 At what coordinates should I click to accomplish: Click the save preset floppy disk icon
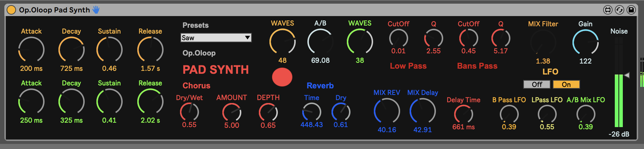point(631,10)
